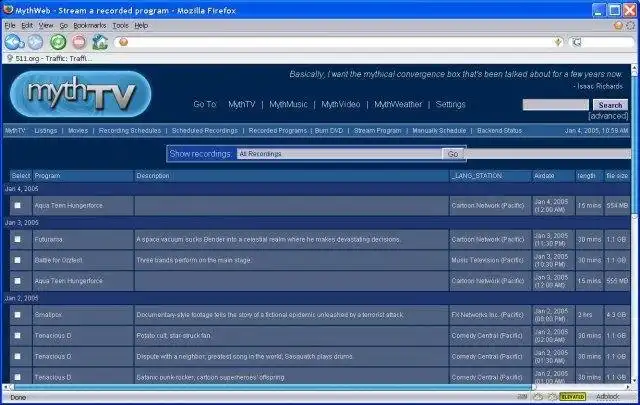Tick the Jan 4 Aqua Teen Hungerforce checkbox

(x=18, y=205)
